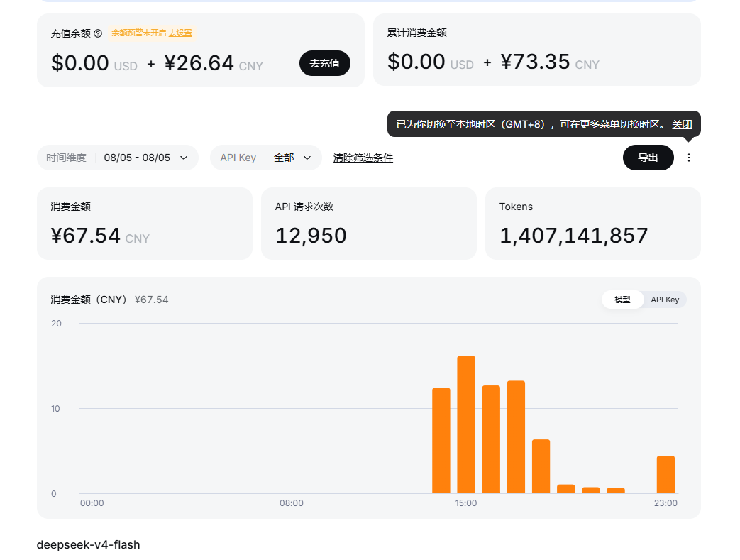Image resolution: width=740 pixels, height=560 pixels.
Task: Click the Tokens 1,407,141,857 card
Action: [x=592, y=224]
